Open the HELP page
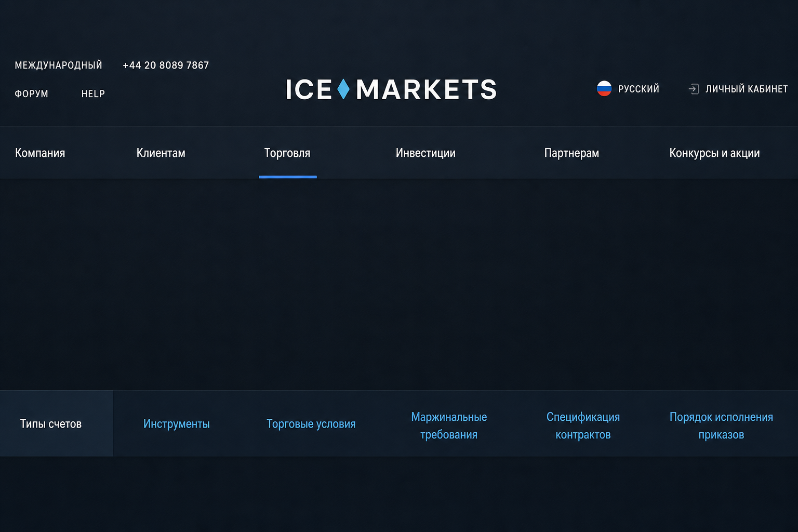This screenshot has width=798, height=532. [x=93, y=94]
